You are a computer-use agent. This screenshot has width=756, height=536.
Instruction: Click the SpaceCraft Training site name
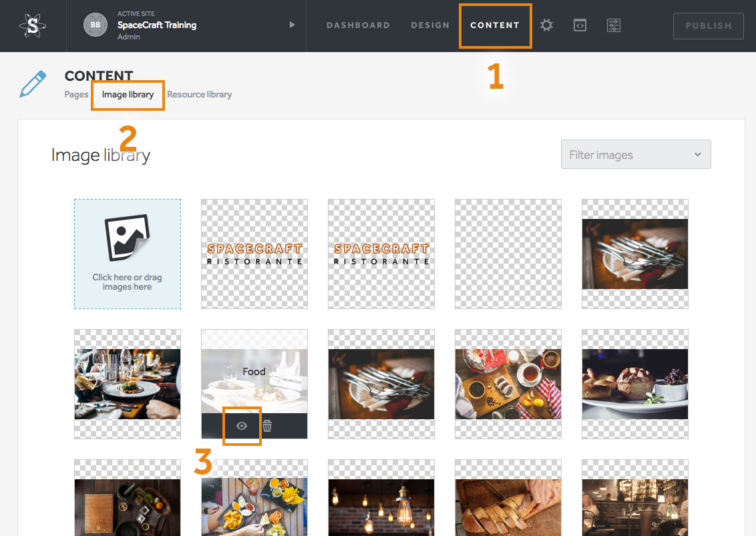(157, 25)
